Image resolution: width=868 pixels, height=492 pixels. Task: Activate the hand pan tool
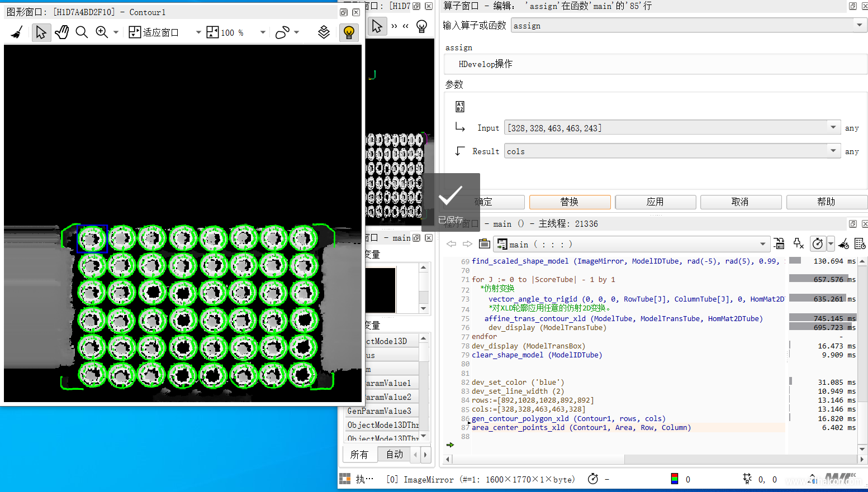pos(61,32)
